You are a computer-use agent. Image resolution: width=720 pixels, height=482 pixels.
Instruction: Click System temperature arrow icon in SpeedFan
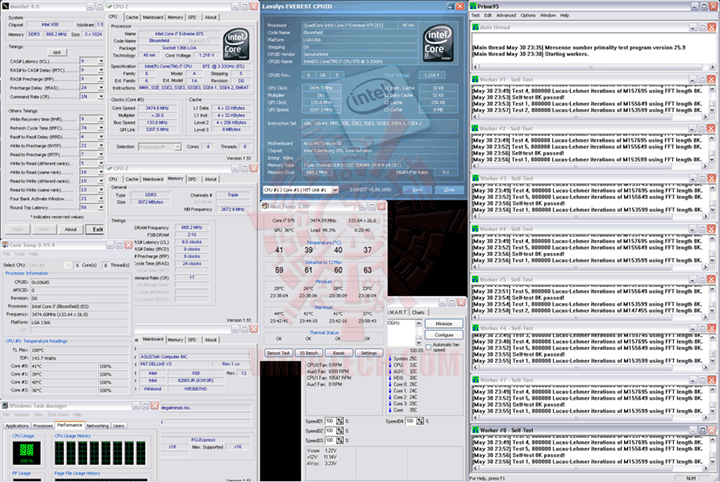coord(390,359)
